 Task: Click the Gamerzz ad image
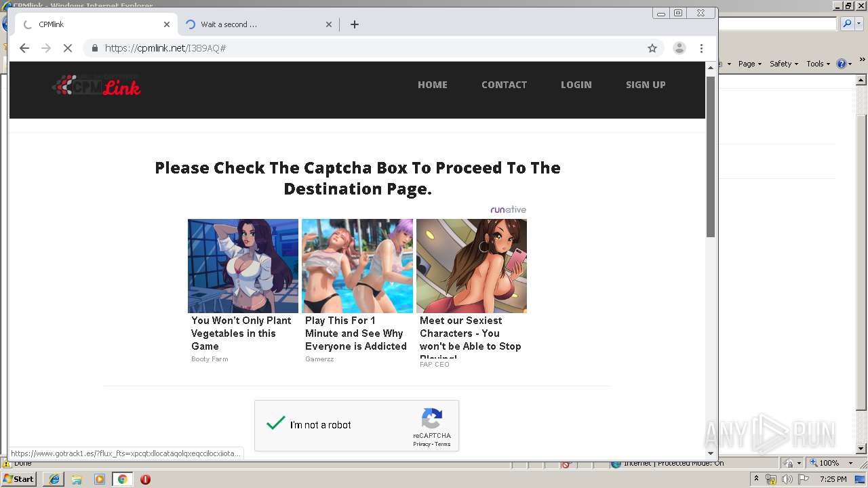(357, 266)
